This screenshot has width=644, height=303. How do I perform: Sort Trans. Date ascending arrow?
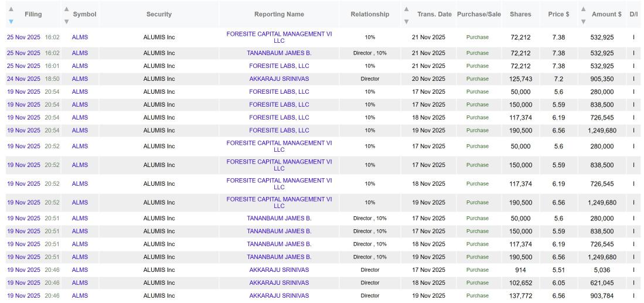(406, 9)
